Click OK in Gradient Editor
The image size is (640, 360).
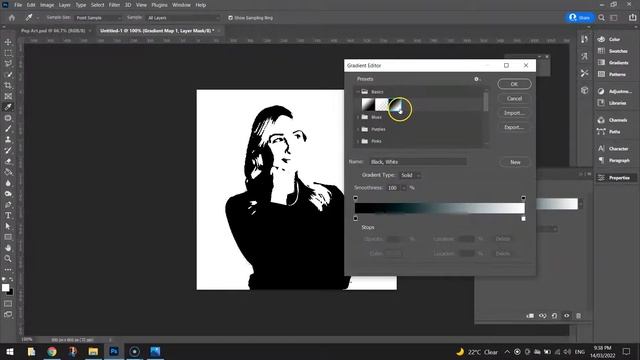click(x=514, y=84)
